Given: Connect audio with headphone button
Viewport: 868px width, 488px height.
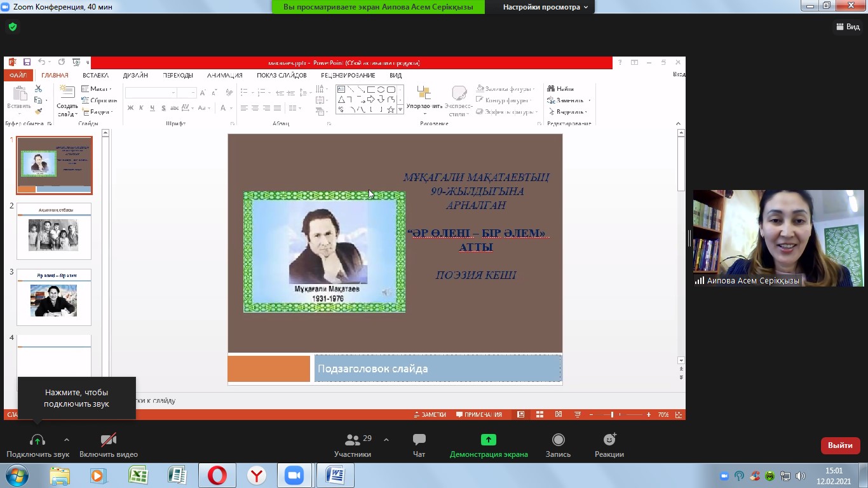Looking at the screenshot, I should click(37, 440).
